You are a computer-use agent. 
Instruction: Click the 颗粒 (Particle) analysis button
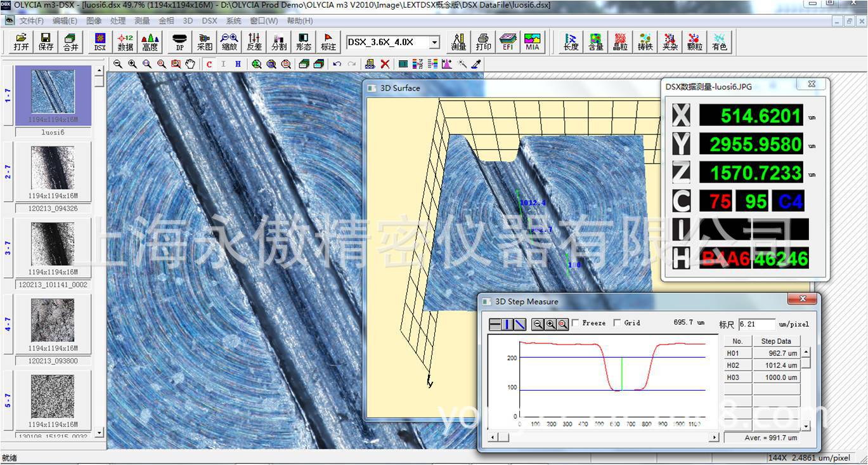coord(694,42)
